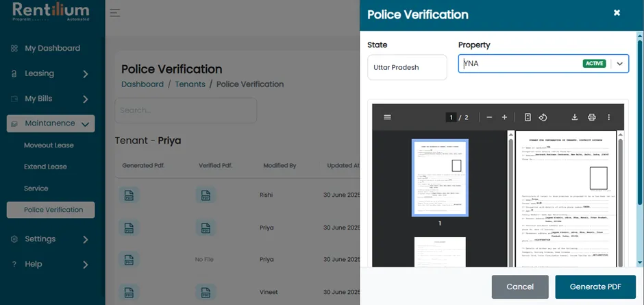Viewport: 644px width, 305px height.
Task: Toggle the hamburger sidebar menu icon
Action: [x=115, y=13]
